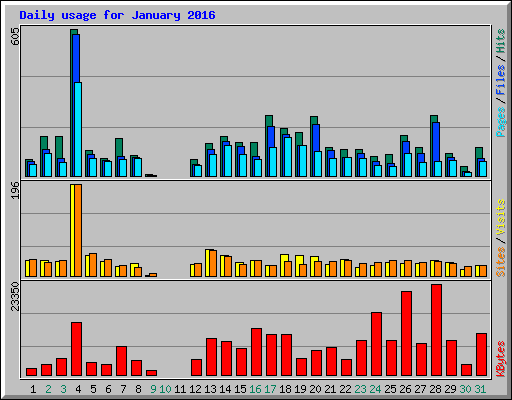The image size is (512, 400).
Task: Click the red KBytes bar for day 16
Action: (256, 352)
